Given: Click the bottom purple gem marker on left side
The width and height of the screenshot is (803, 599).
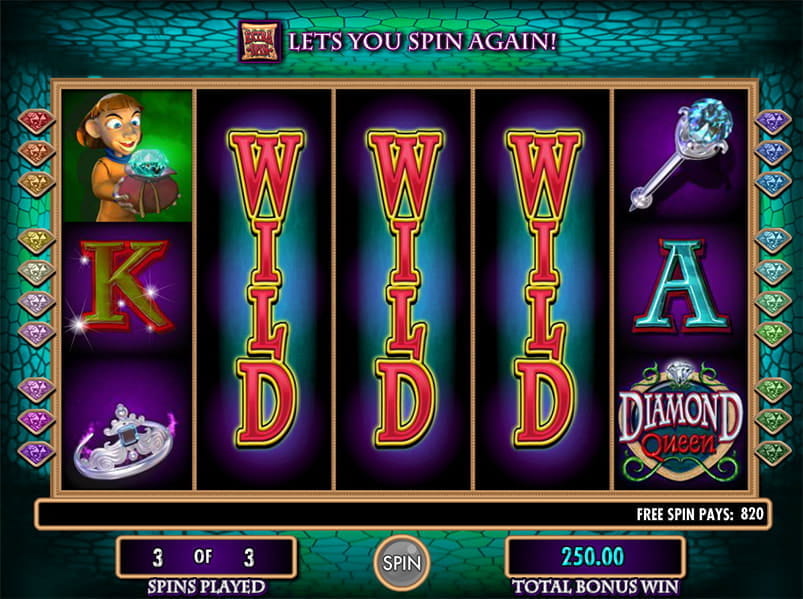Looking at the screenshot, I should [36, 453].
